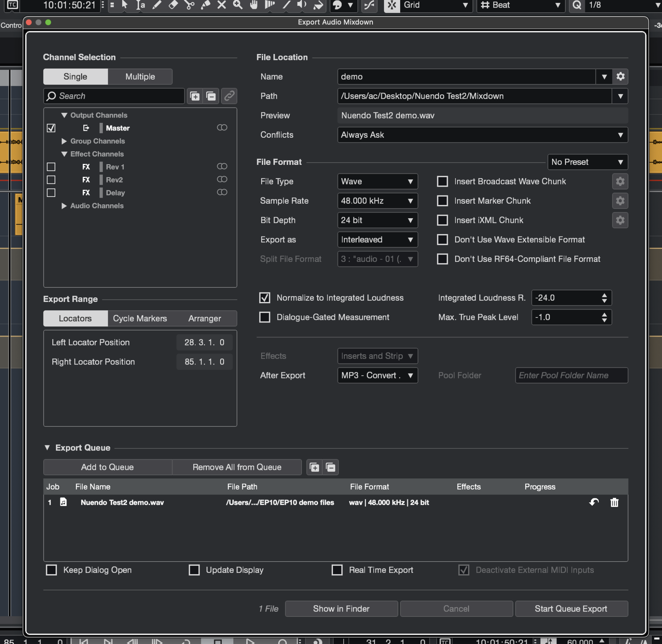
Task: Click expand all channels icon near Search
Action: click(195, 96)
